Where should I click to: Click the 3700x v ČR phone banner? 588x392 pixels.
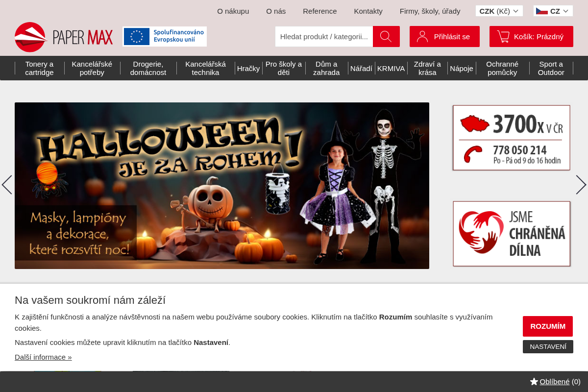512,138
